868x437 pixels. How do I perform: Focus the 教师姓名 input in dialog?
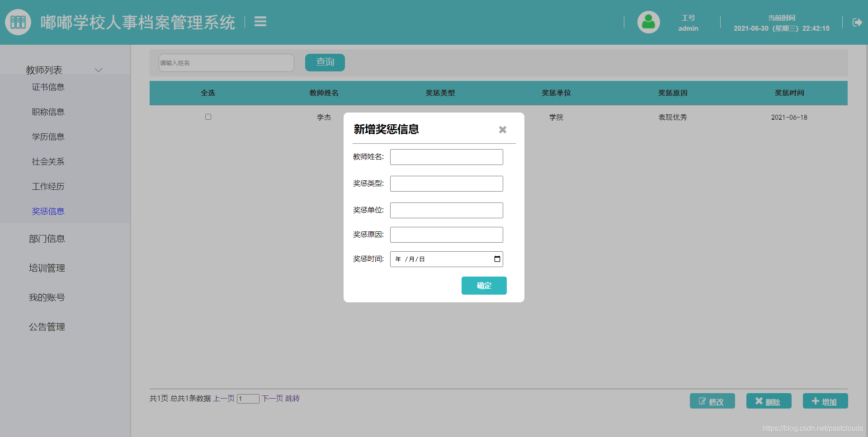click(x=447, y=157)
